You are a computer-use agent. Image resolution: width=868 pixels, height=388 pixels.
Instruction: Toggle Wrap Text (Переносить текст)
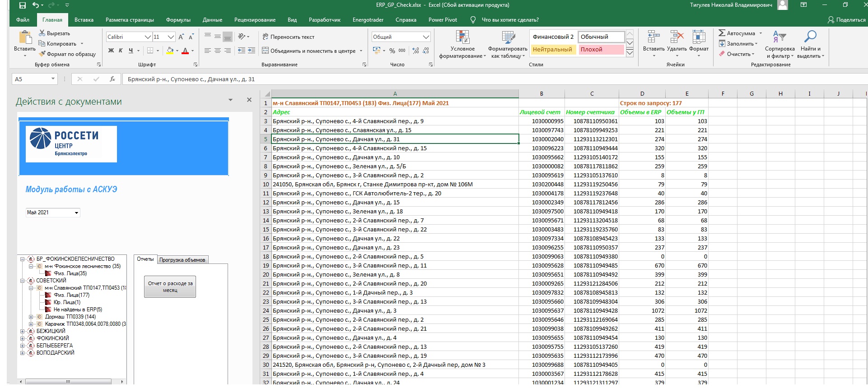(x=288, y=37)
